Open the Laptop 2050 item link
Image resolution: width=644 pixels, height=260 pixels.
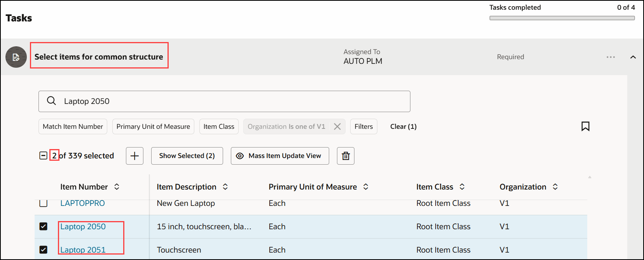click(x=83, y=227)
